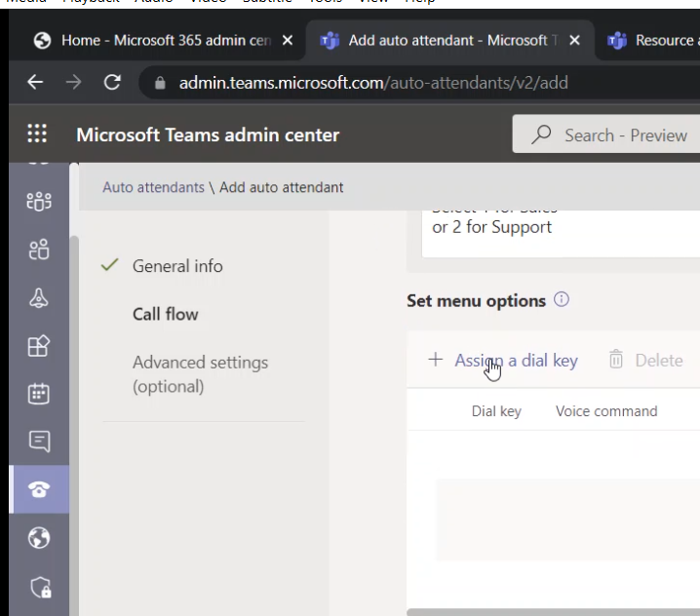The image size is (700, 616).
Task: Select the Call flow step
Action: coord(165,314)
